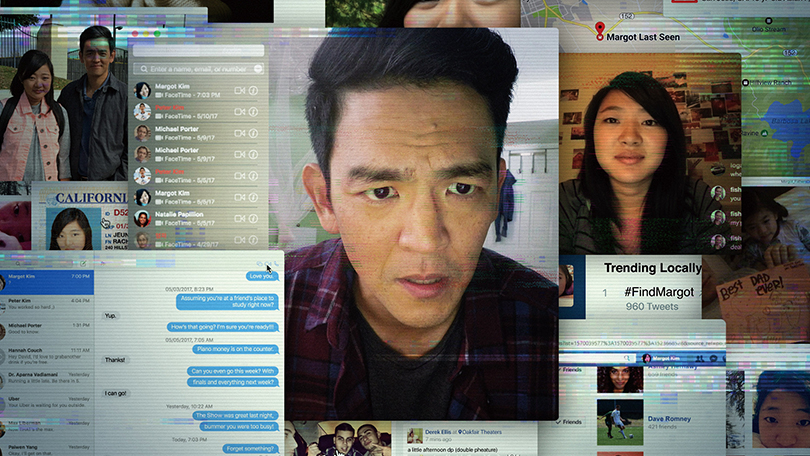Click the Compose new message icon in Messages
Image resolution: width=810 pixels, height=456 pixels.
(83, 263)
